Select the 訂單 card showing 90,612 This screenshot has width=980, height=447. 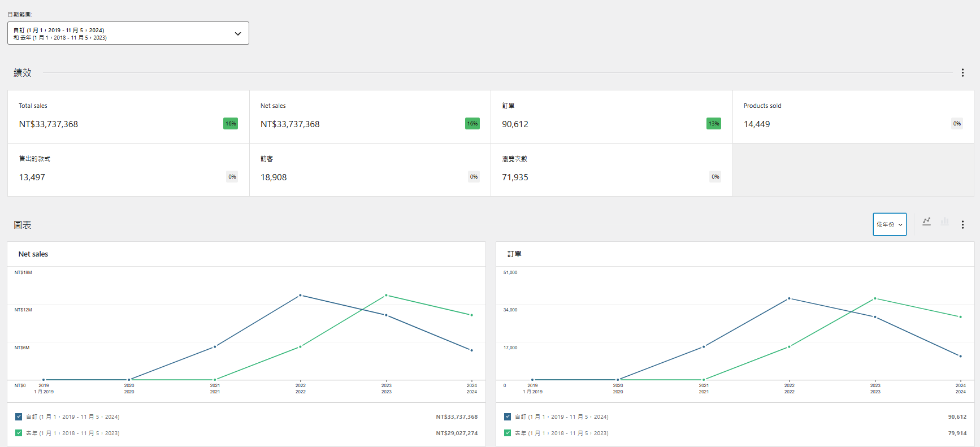(x=611, y=117)
